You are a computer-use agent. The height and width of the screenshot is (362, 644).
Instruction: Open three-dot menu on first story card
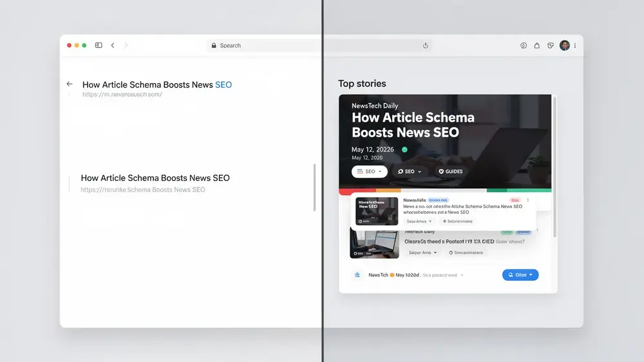pos(528,200)
